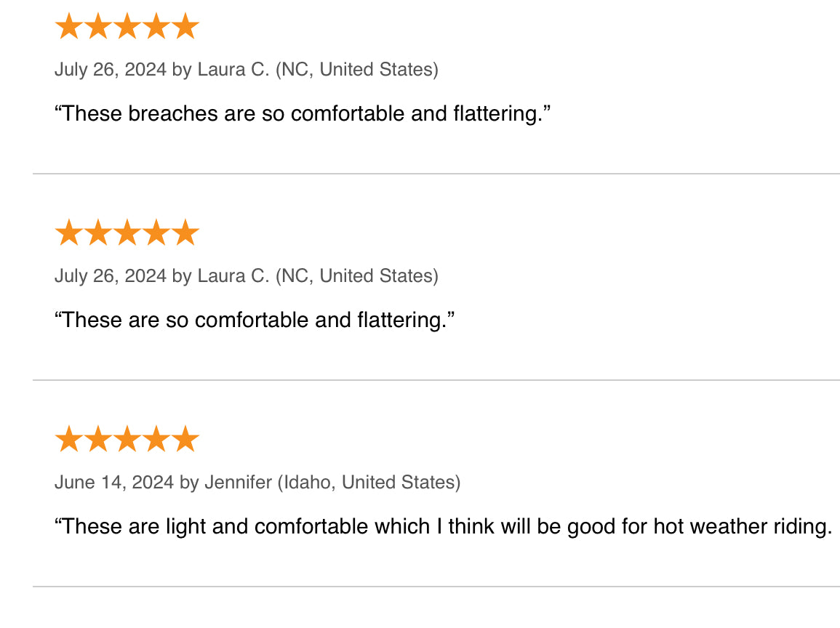Screen dimensions: 840x628
Task: Click fifth star of Jennifer's review
Action: (x=185, y=439)
